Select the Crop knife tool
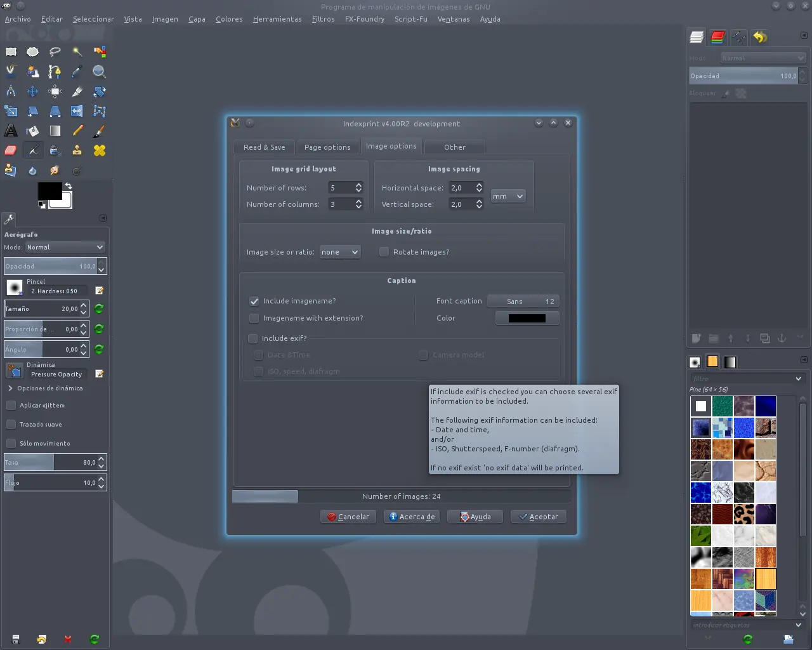This screenshot has height=650, width=812. 77,91
